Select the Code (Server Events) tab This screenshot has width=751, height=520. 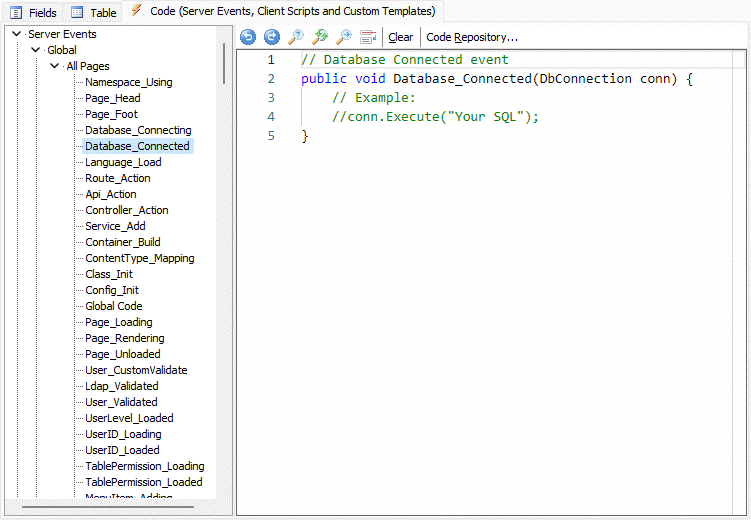283,11
